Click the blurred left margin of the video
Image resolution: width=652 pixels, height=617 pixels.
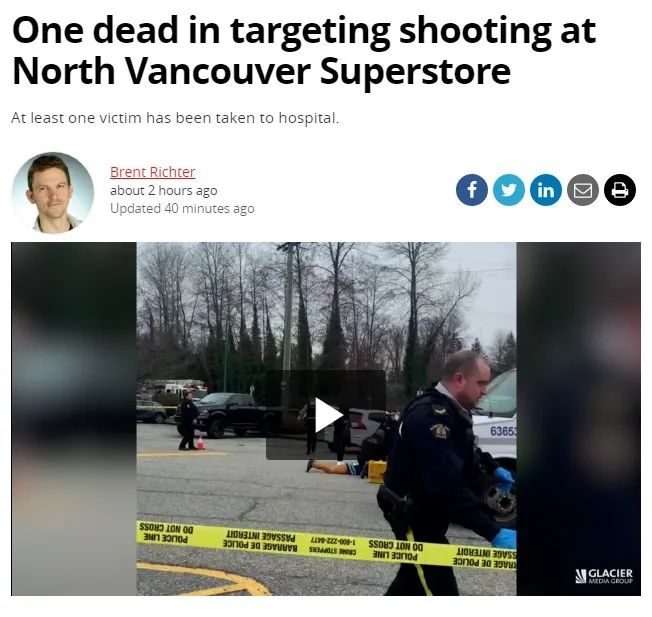(74, 419)
